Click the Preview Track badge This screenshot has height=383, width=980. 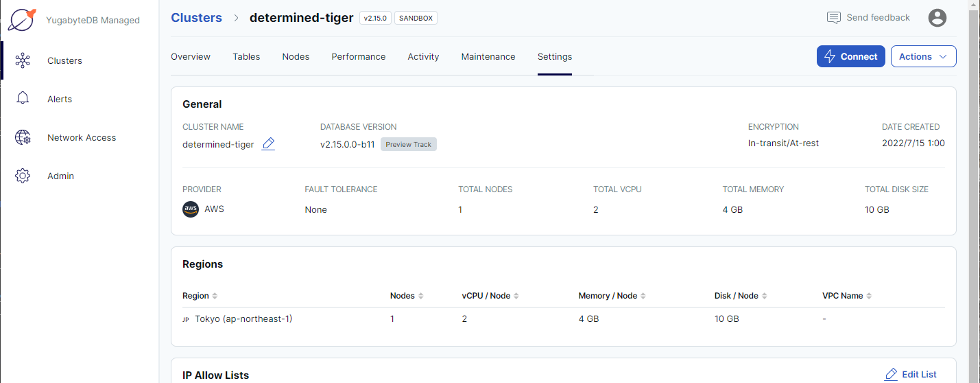tap(409, 144)
